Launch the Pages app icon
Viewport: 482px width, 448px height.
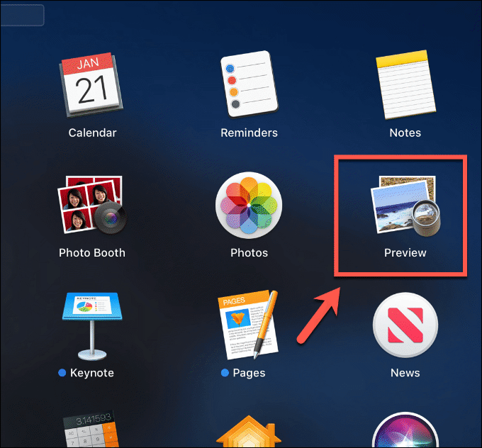(x=248, y=325)
